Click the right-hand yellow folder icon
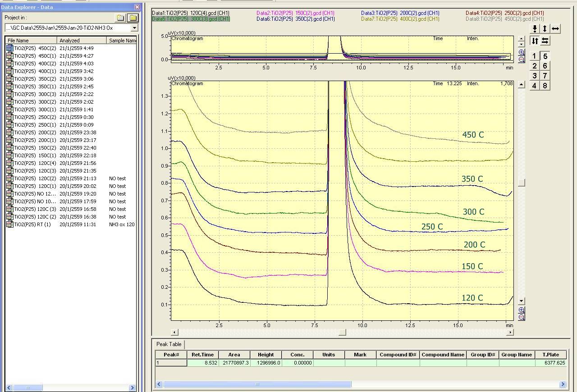Viewport: 577px width, 392px height. coord(133,18)
